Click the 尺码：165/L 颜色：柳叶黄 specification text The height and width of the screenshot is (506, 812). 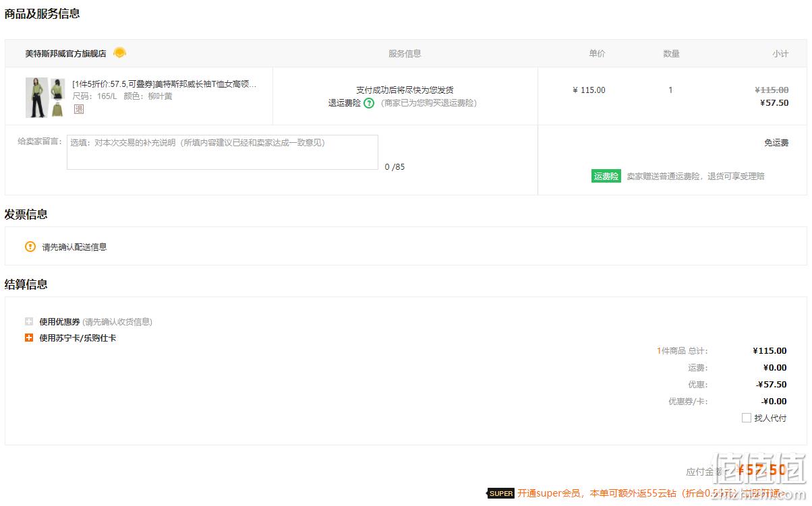tap(122, 96)
